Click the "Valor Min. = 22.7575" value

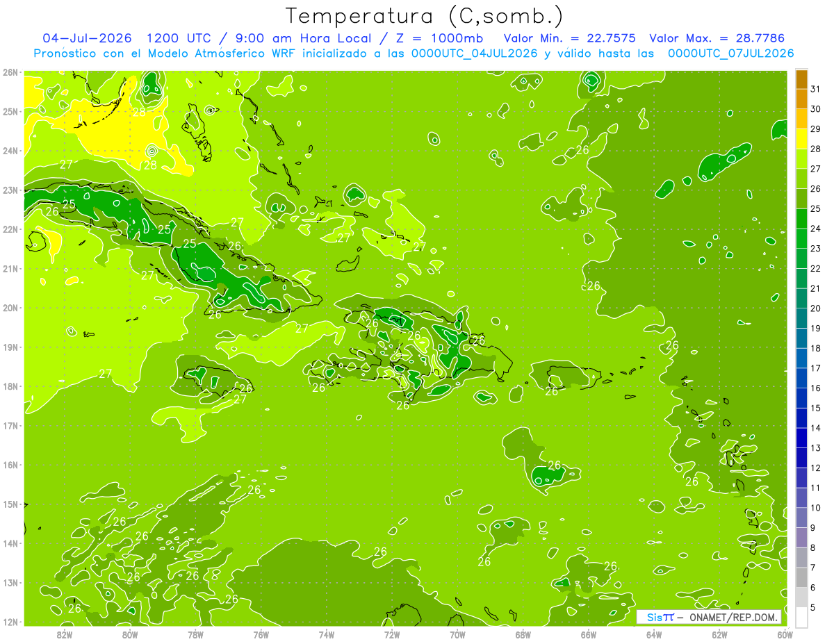point(570,38)
